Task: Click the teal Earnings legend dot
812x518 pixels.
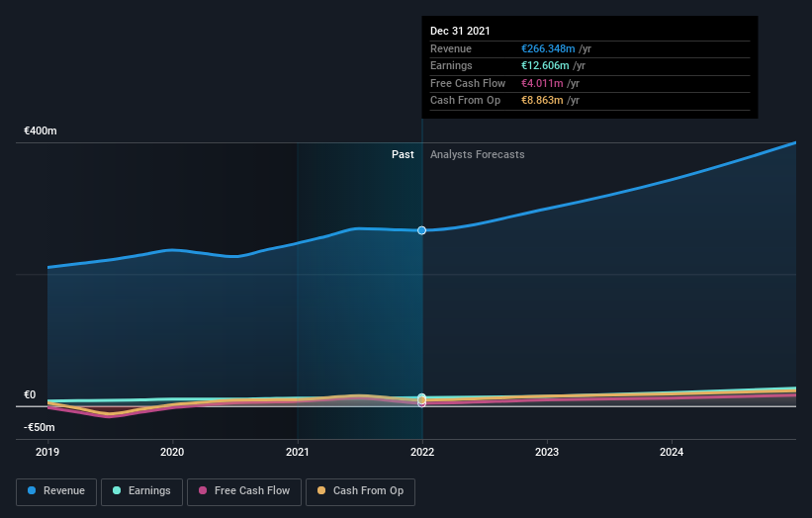Action: pyautogui.click(x=117, y=490)
